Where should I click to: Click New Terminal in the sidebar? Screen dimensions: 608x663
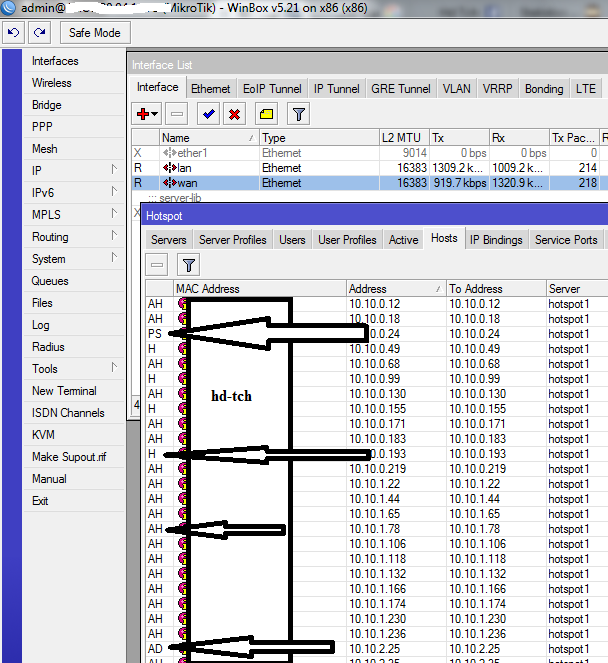tap(64, 391)
